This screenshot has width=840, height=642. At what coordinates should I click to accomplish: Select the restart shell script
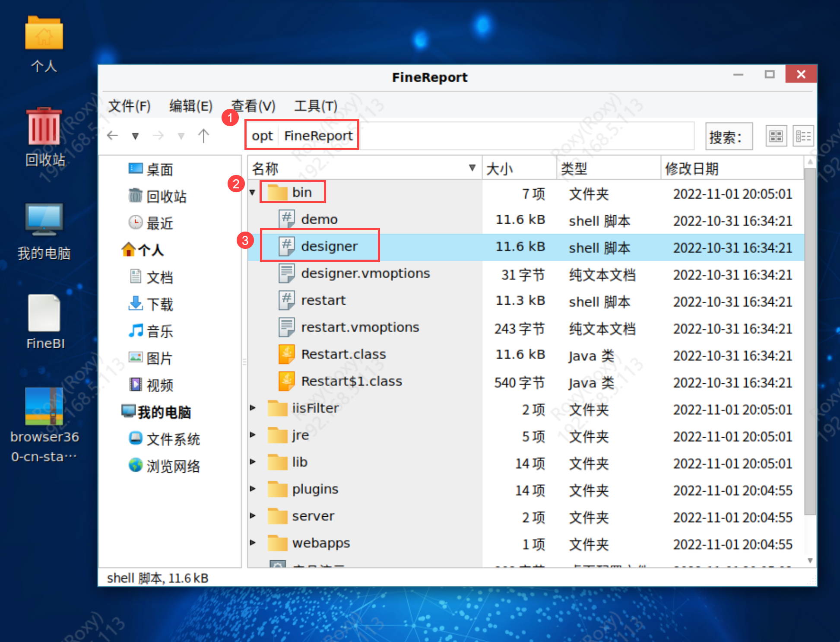click(323, 300)
